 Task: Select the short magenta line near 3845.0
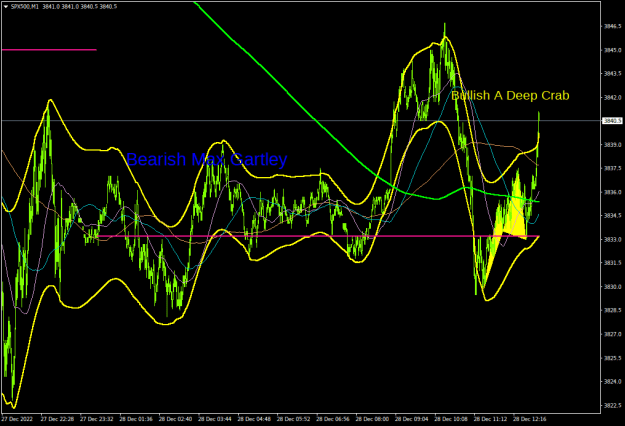click(x=49, y=50)
